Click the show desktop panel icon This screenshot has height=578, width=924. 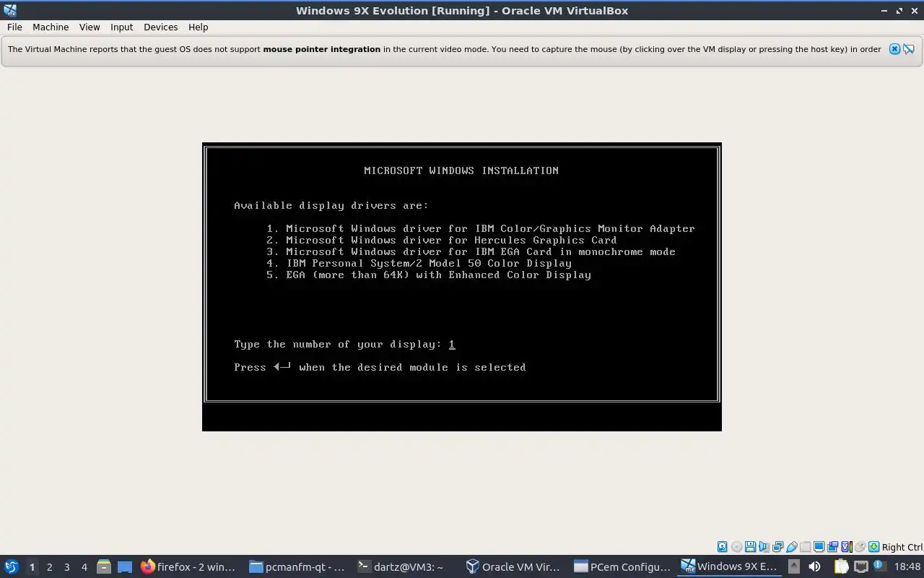point(125,566)
